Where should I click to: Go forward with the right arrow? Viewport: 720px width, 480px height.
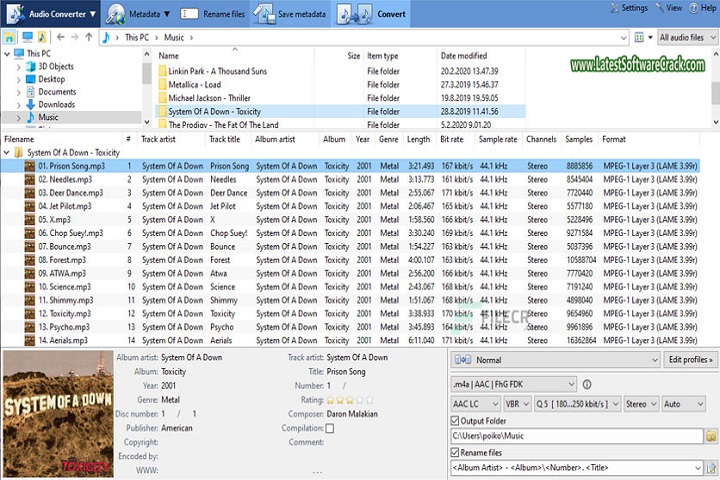pos(75,37)
